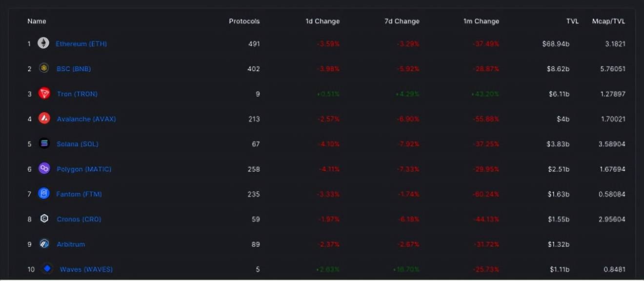Click the Tron chain logo icon

coord(44,94)
